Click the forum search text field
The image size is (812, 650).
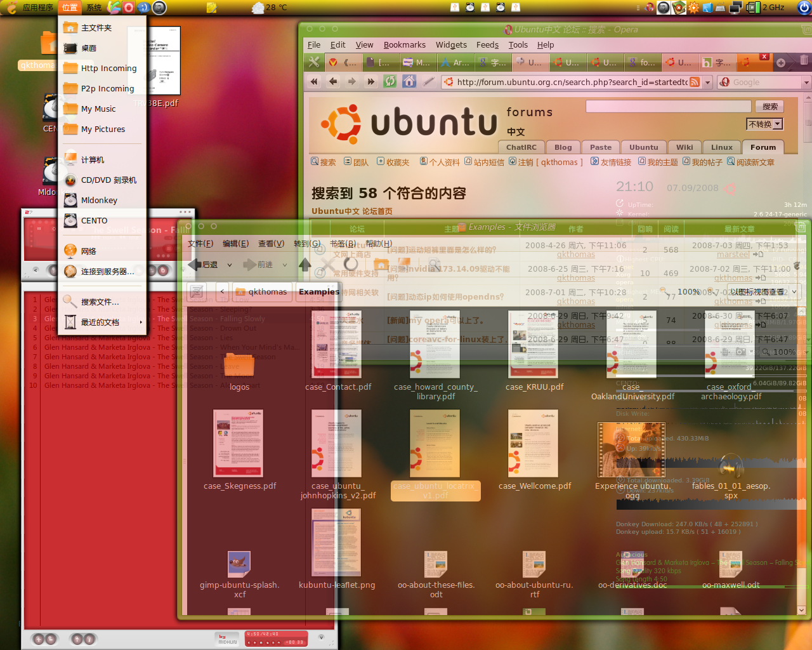[x=668, y=107]
